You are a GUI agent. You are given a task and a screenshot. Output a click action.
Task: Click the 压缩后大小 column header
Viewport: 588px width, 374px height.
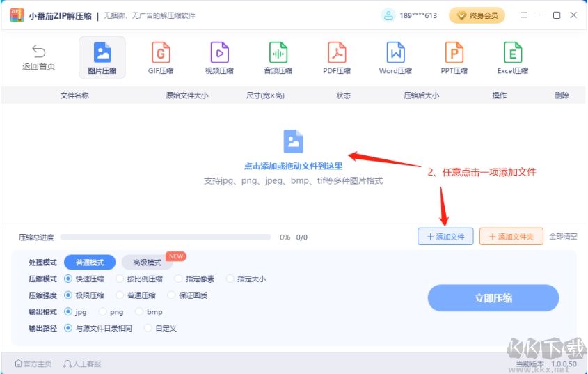pyautogui.click(x=421, y=95)
